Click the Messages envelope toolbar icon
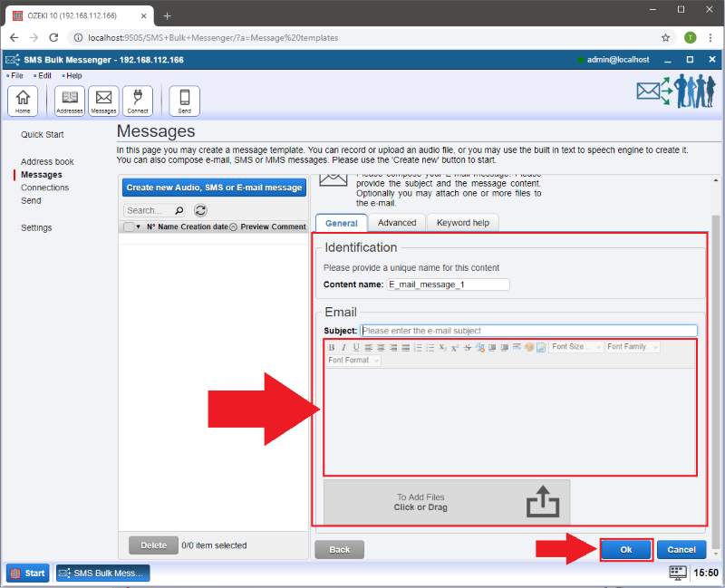This screenshot has width=725, height=588. pyautogui.click(x=103, y=101)
